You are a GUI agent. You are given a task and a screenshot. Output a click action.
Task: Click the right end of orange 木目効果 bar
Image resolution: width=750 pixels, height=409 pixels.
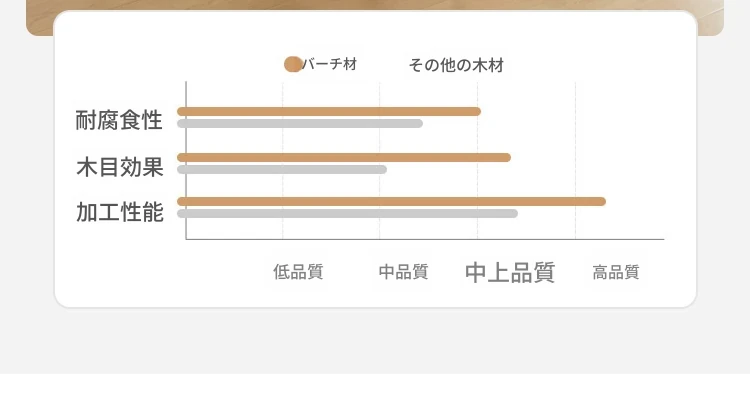pos(507,157)
